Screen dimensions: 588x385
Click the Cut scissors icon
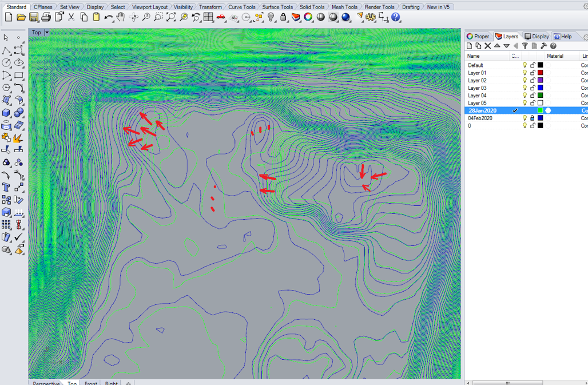tap(71, 17)
